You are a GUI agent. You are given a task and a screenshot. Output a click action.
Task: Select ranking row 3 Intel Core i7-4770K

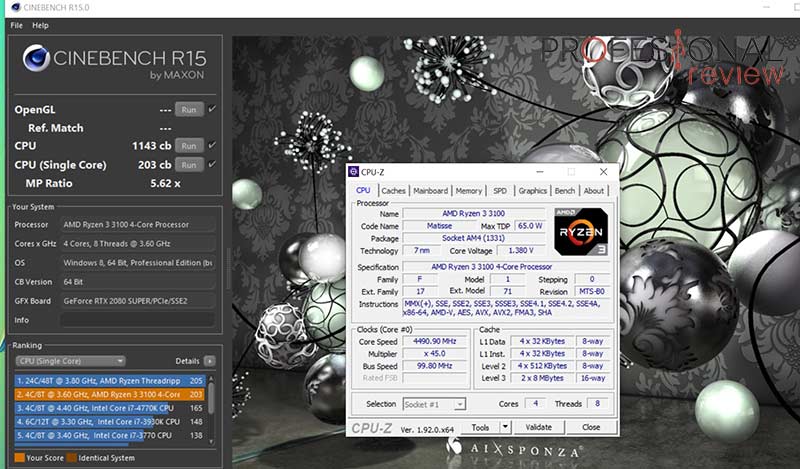tap(110, 408)
